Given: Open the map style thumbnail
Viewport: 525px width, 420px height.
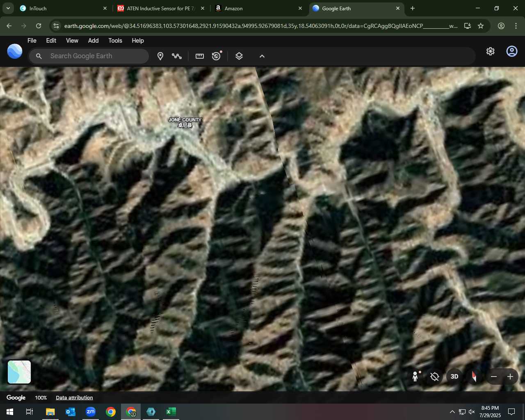Looking at the screenshot, I should pos(19,372).
